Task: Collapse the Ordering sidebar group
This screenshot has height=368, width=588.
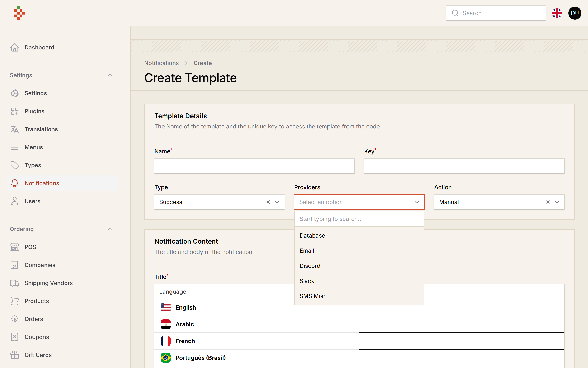Action: (110, 229)
